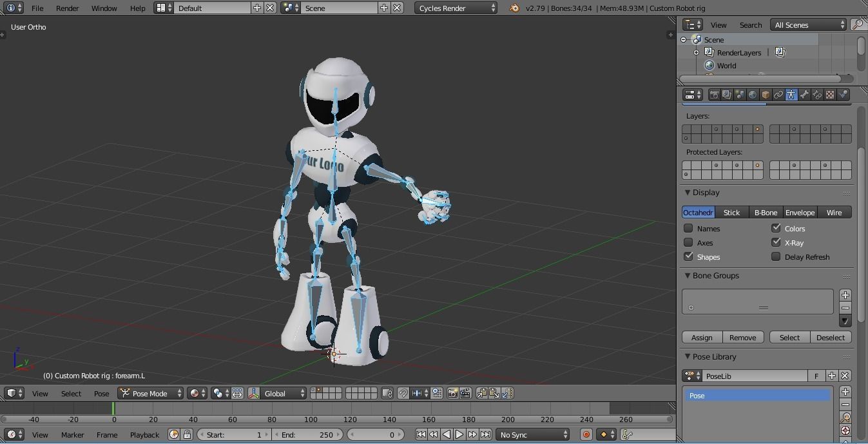Add a new bone group
Viewport: 868px width, 444px height.
845,295
